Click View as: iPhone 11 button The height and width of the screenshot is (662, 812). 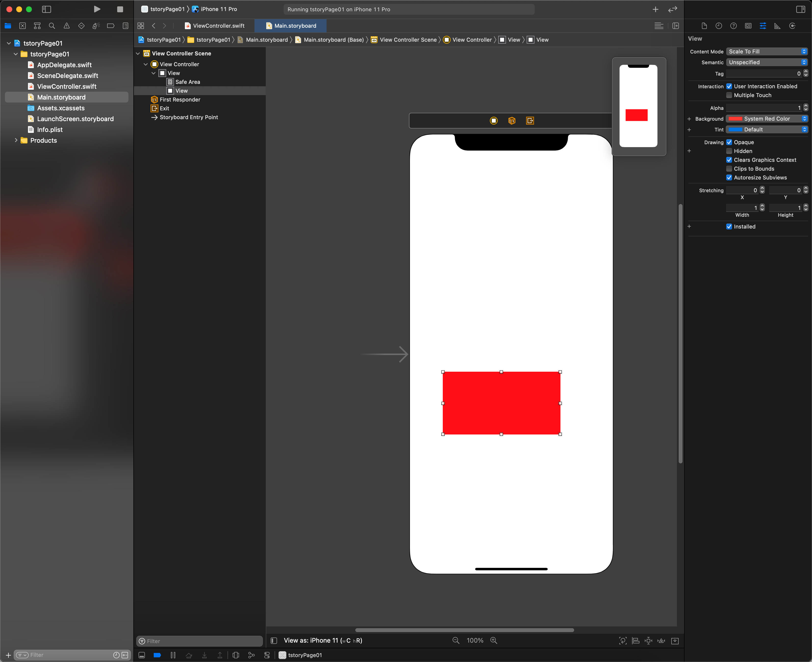pos(322,641)
